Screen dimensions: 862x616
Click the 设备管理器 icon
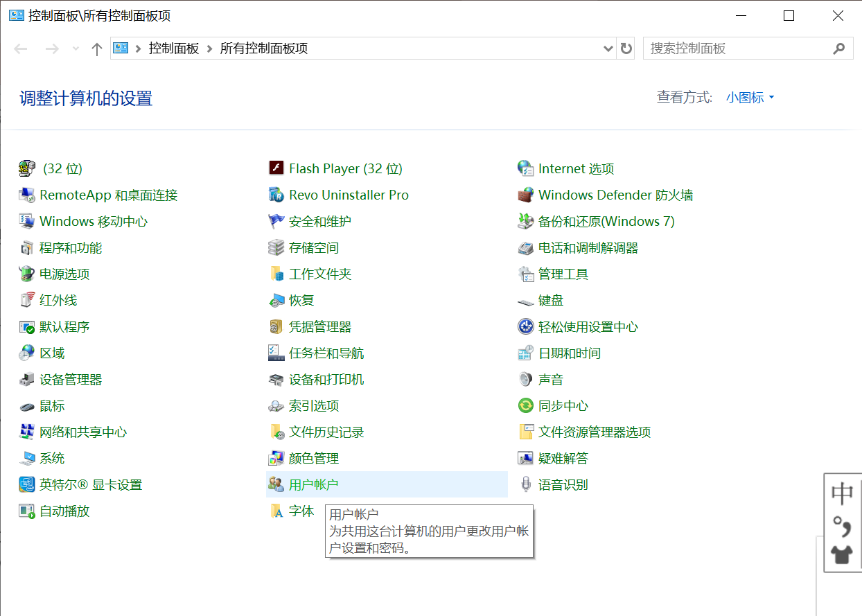(x=27, y=379)
